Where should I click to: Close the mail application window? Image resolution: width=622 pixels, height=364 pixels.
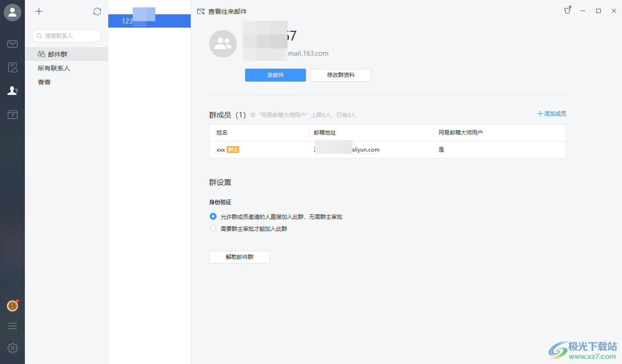click(614, 11)
